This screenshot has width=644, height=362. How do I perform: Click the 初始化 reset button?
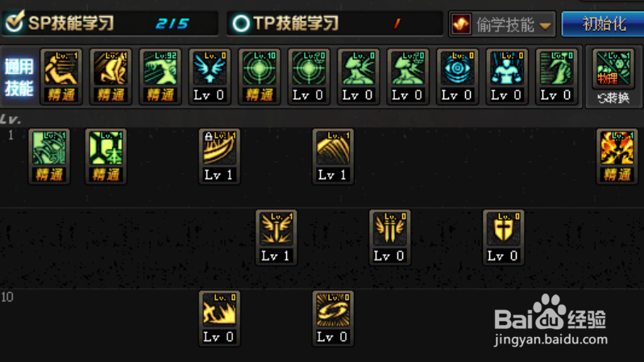point(603,24)
